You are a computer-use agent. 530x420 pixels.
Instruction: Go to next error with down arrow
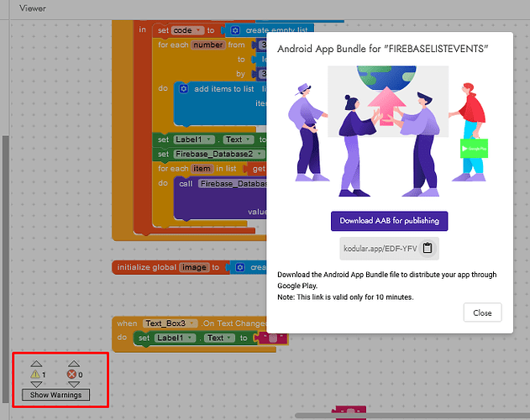74,384
